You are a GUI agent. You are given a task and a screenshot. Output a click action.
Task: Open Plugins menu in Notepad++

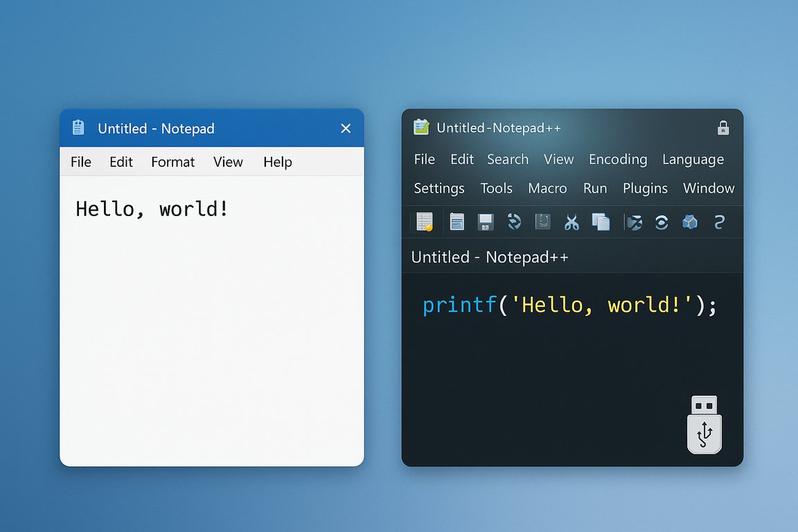pyautogui.click(x=646, y=189)
